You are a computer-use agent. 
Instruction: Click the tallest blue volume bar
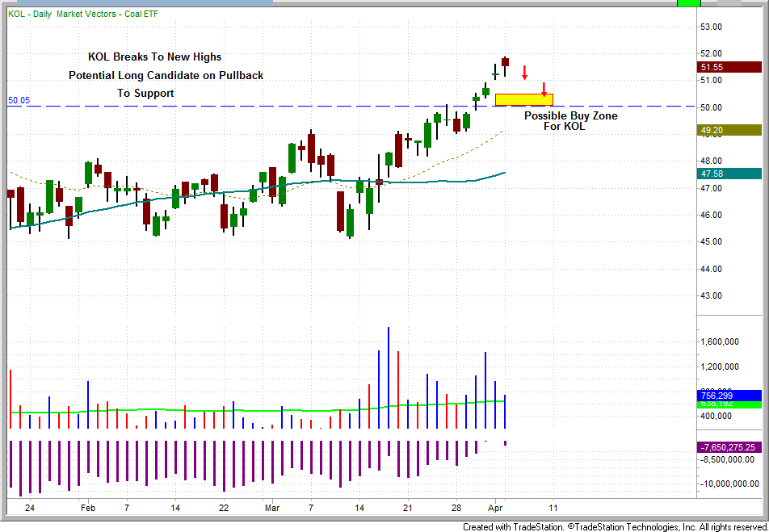coord(389,378)
